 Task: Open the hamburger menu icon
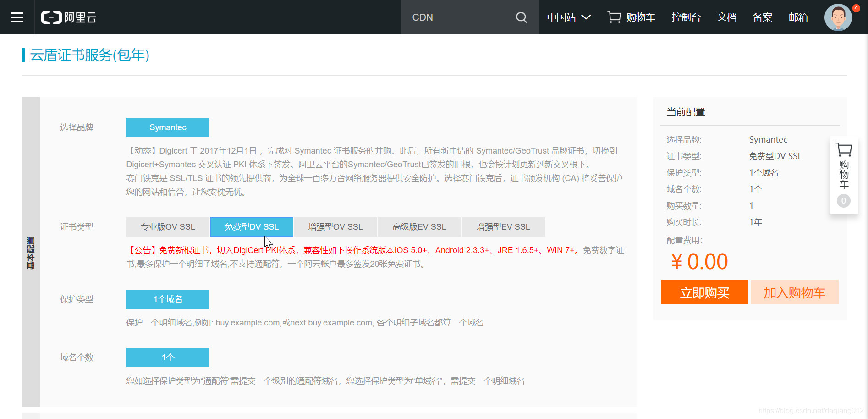coord(17,17)
